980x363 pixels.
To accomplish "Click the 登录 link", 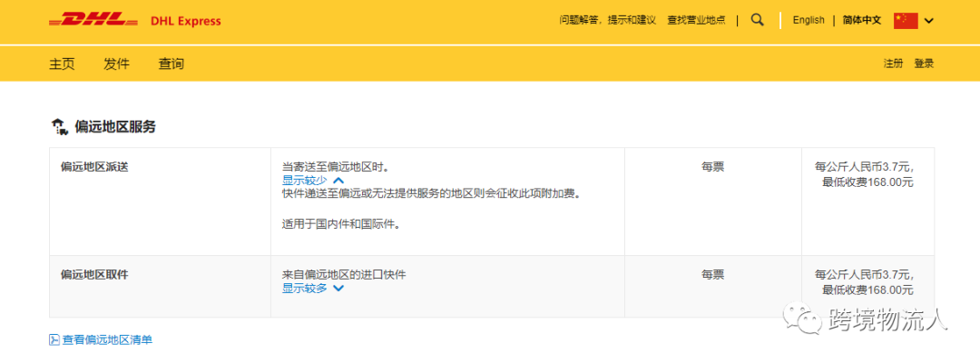I will coord(924,64).
